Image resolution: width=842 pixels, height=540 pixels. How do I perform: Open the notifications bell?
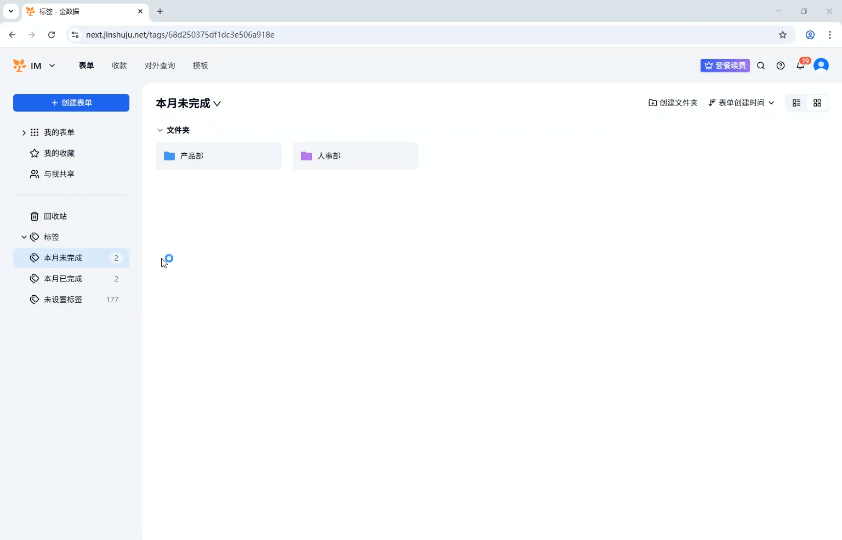[800, 66]
